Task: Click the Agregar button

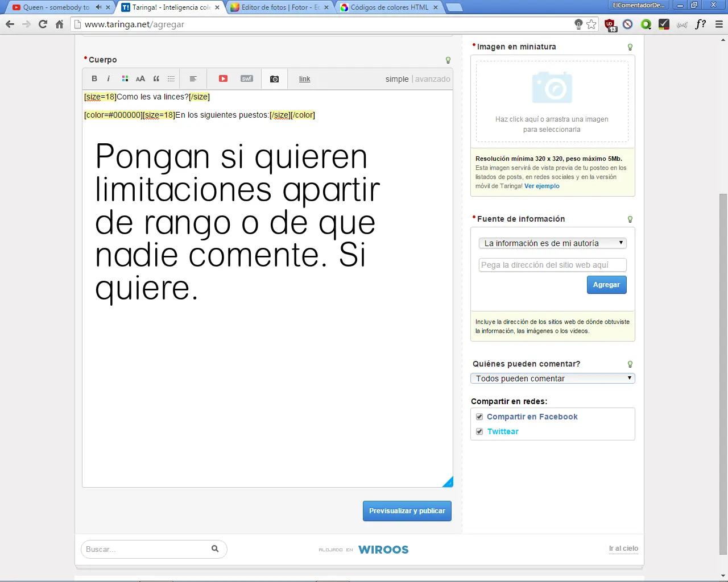Action: [606, 285]
